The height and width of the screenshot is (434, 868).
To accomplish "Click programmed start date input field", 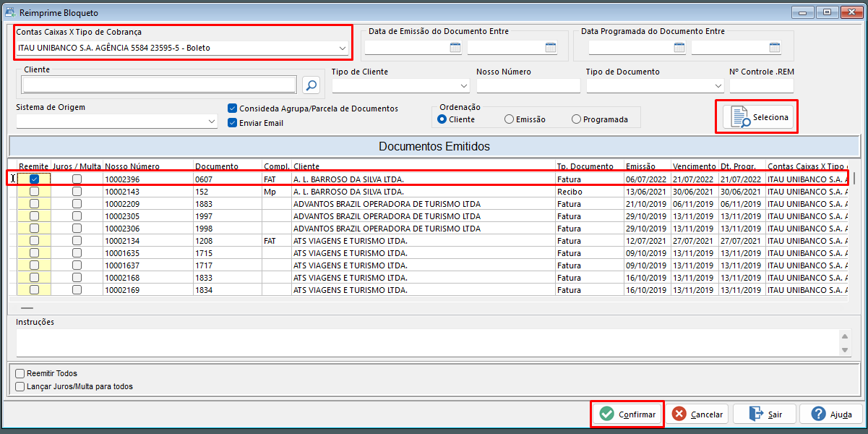I will pyautogui.click(x=631, y=48).
